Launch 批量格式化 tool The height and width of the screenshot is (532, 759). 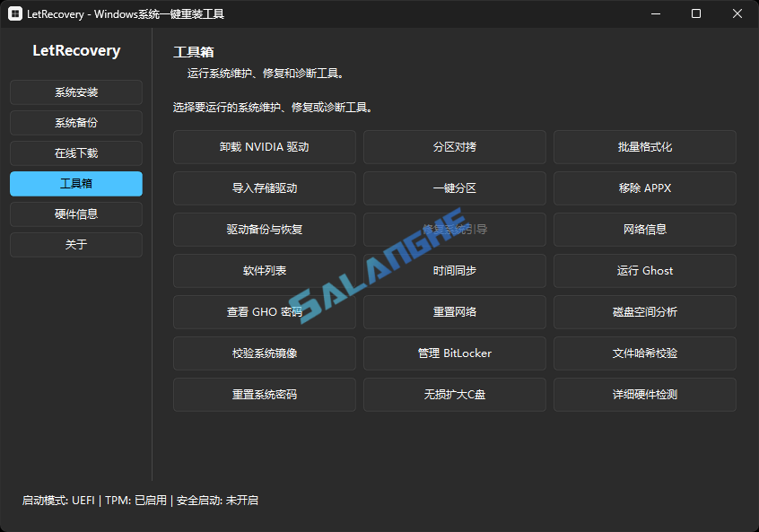click(645, 147)
